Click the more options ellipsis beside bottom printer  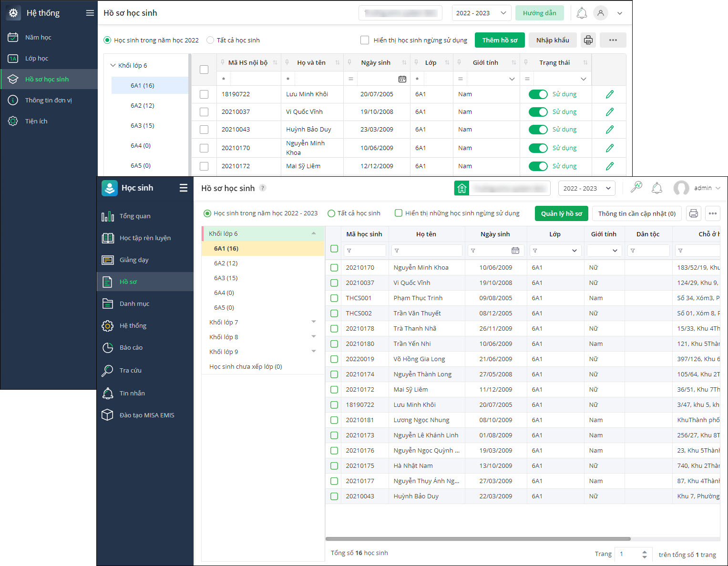click(x=712, y=213)
